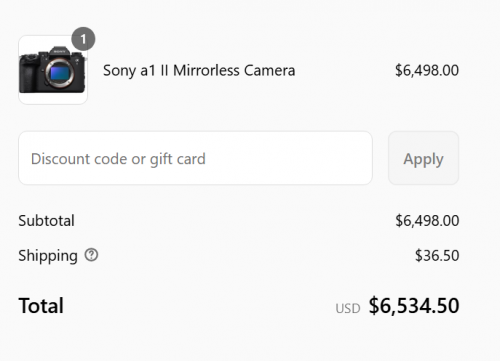Click the quantity badge showing 1

(x=83, y=39)
